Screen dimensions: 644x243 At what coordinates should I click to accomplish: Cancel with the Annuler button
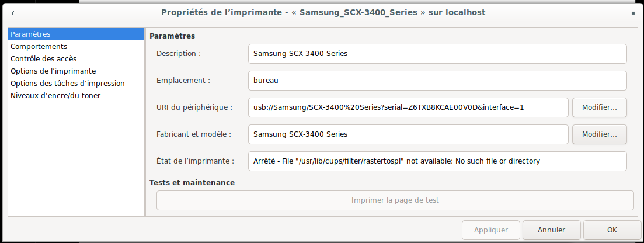click(x=552, y=230)
